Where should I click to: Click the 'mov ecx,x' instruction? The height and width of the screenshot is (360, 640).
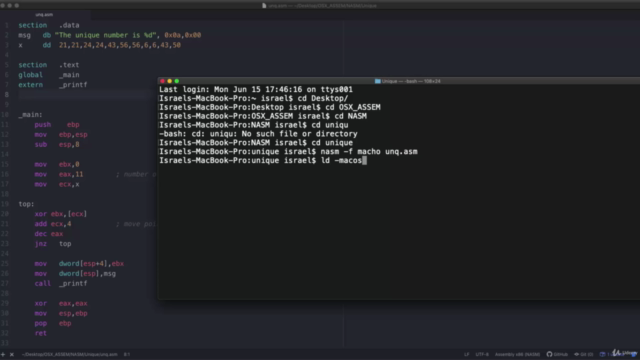point(57,184)
